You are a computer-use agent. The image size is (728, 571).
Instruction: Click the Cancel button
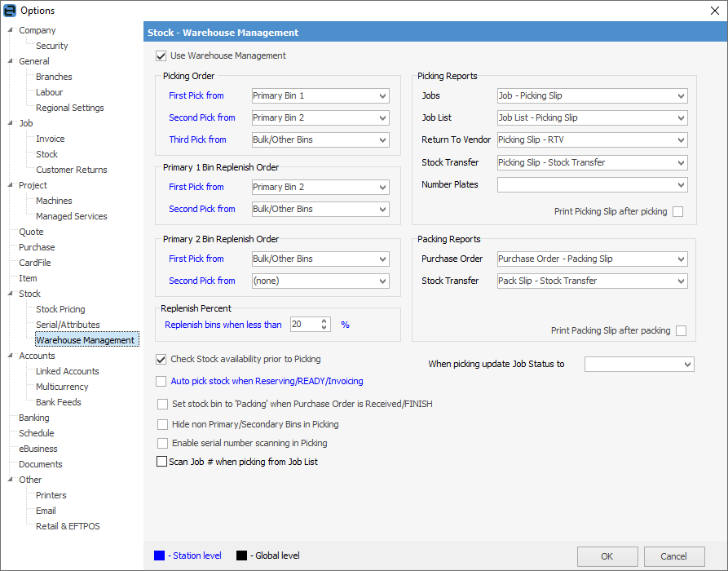(x=673, y=556)
